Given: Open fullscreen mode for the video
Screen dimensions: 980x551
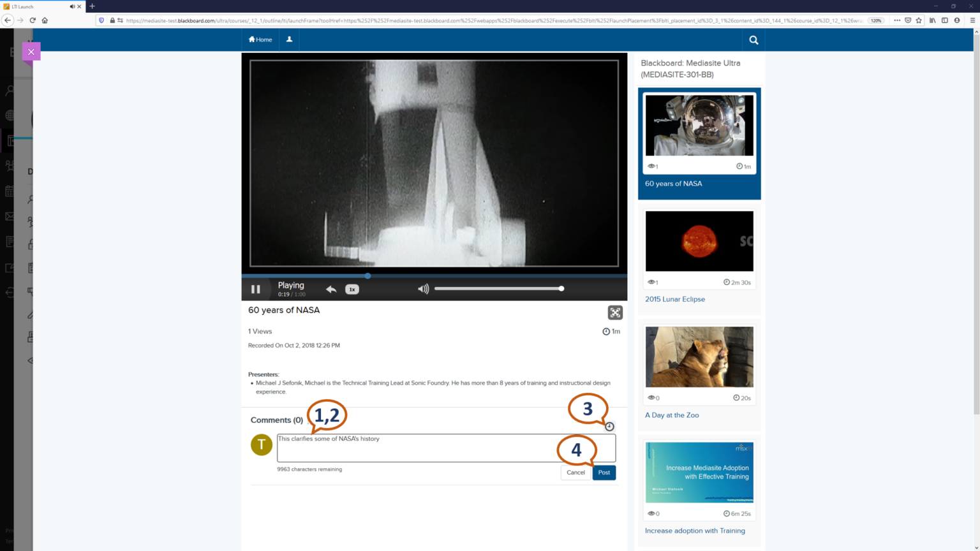Looking at the screenshot, I should [x=615, y=312].
